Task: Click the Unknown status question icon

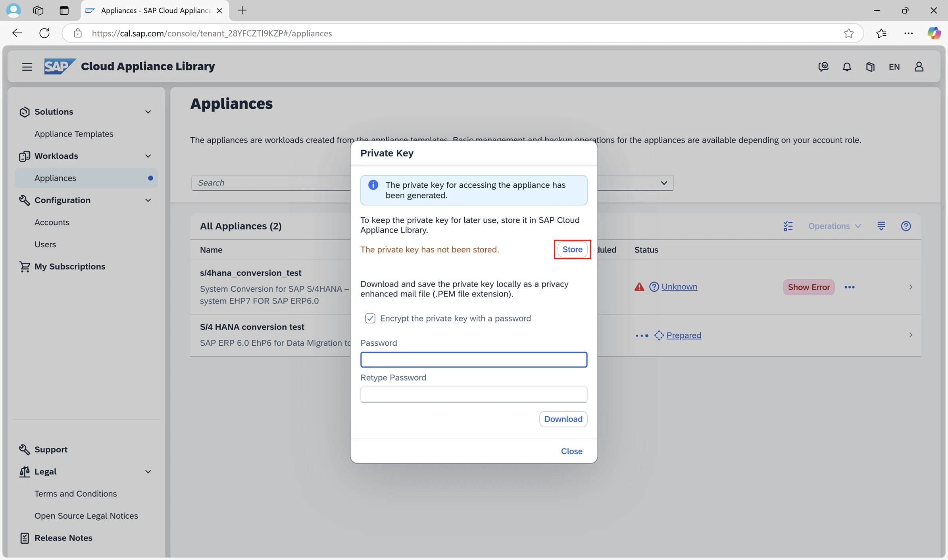Action: pos(654,287)
